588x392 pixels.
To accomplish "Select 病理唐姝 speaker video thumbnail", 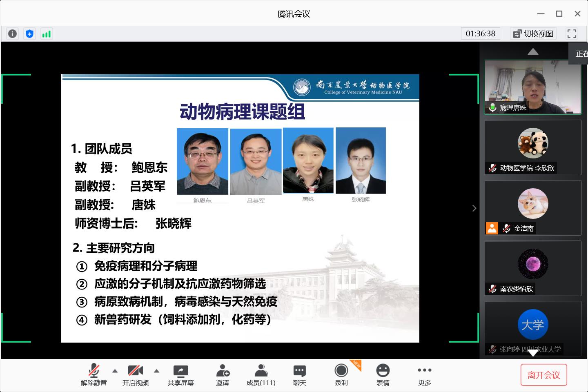I will 532,87.
